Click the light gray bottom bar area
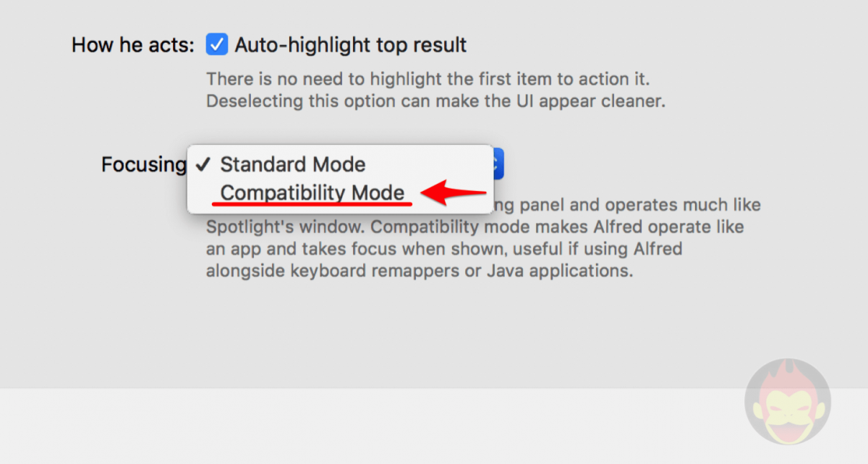Screen dimensions: 868x464 (x=362, y=427)
